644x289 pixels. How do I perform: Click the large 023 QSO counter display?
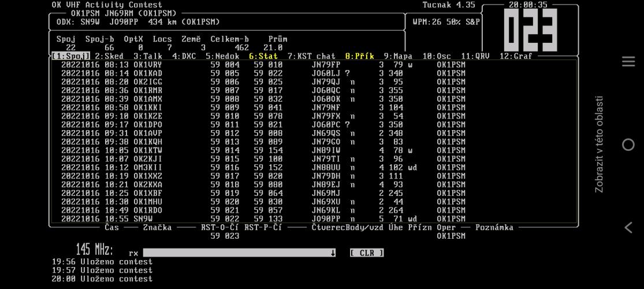[x=530, y=30]
